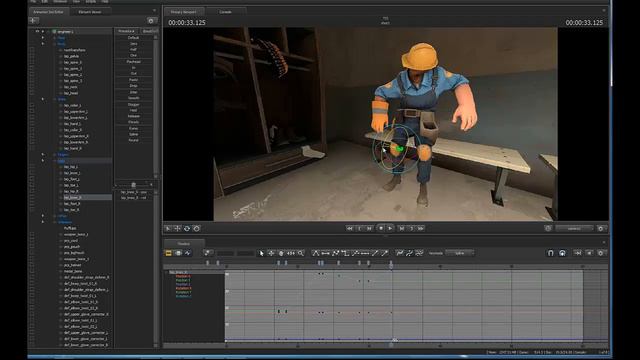Open viewport settings gear icon

pos(601,229)
